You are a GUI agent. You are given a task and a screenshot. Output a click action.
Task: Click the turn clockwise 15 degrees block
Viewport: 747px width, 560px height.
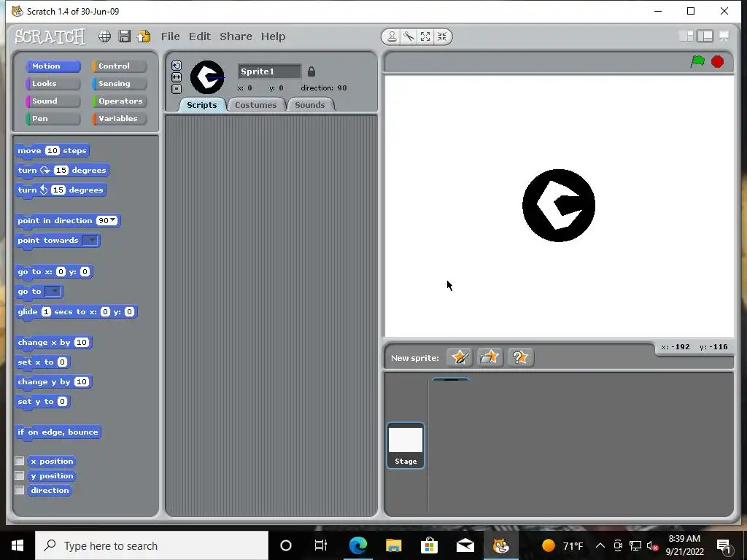(62, 171)
